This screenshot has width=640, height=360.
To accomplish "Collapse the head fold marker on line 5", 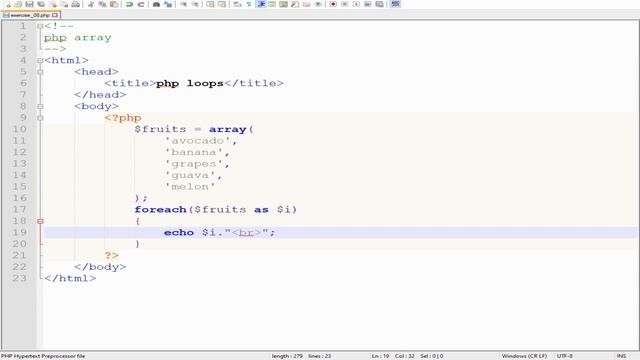I will (x=40, y=72).
